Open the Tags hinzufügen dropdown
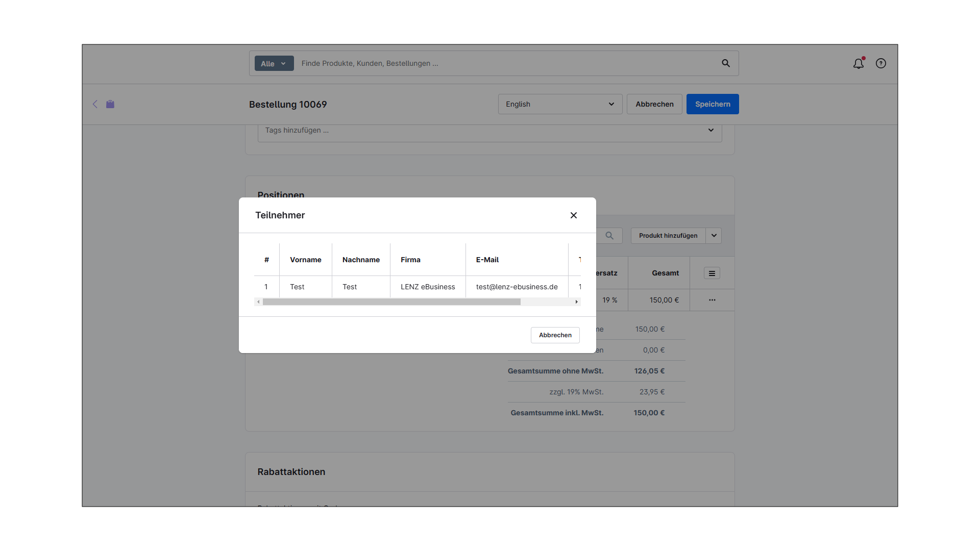The height and width of the screenshot is (551, 980). [489, 131]
